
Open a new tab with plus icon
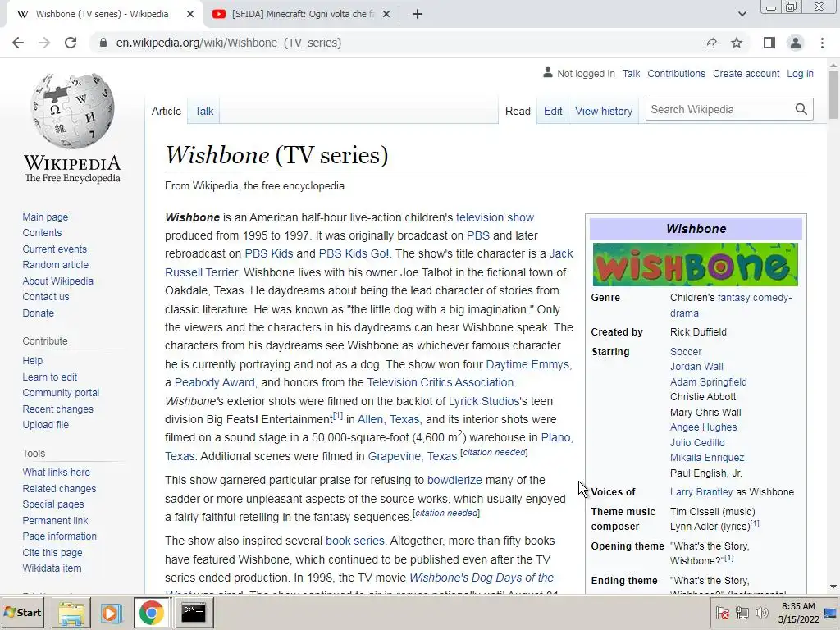click(x=418, y=15)
